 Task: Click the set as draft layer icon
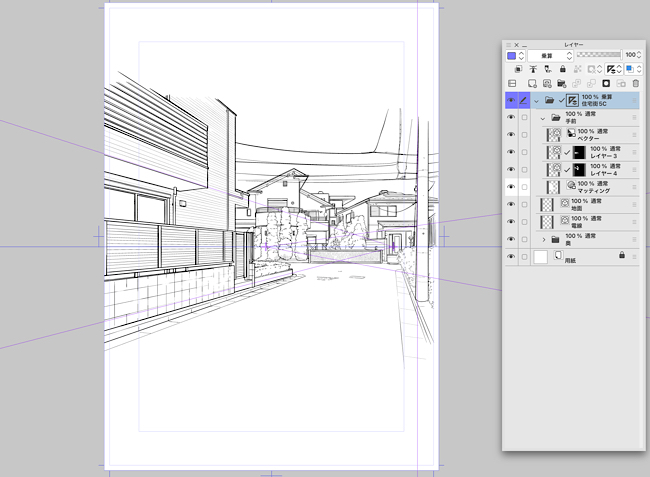point(548,69)
